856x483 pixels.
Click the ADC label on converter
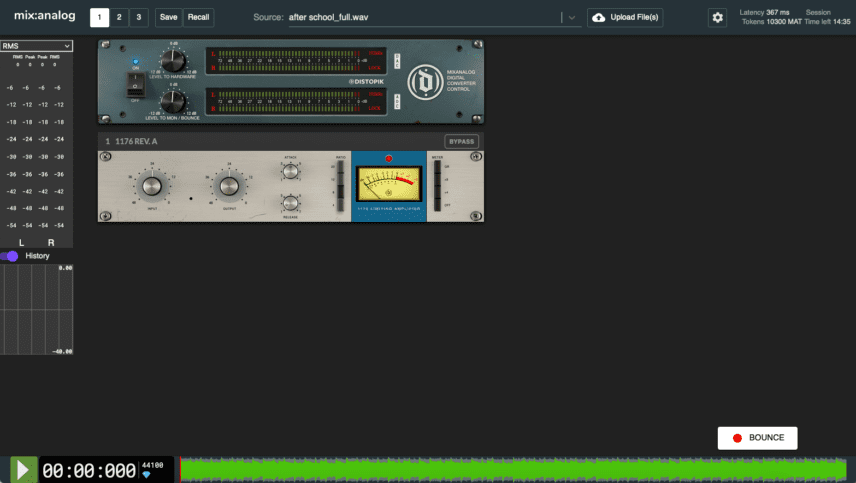tap(397, 102)
